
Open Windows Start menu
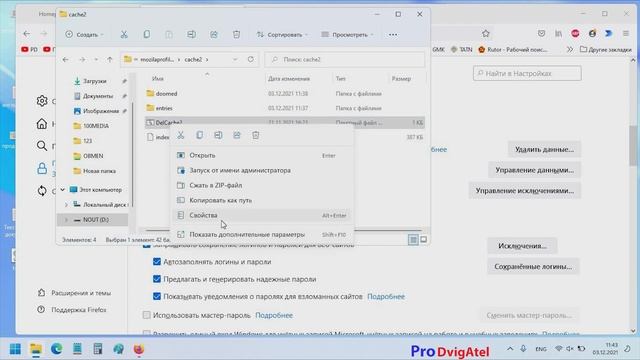(x=15, y=349)
